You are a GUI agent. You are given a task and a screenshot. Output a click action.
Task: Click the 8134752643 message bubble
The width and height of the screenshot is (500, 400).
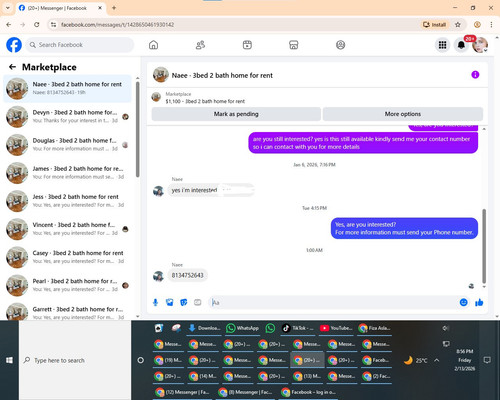[187, 275]
